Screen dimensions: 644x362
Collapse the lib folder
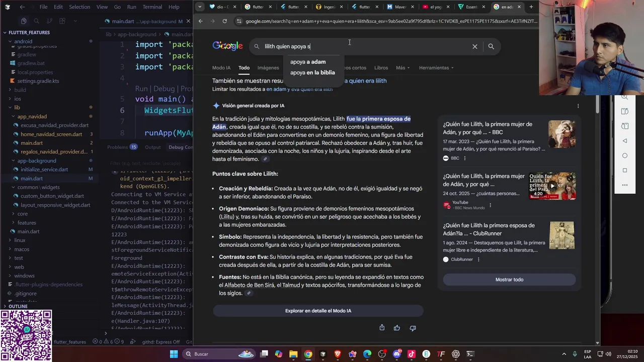point(17,107)
